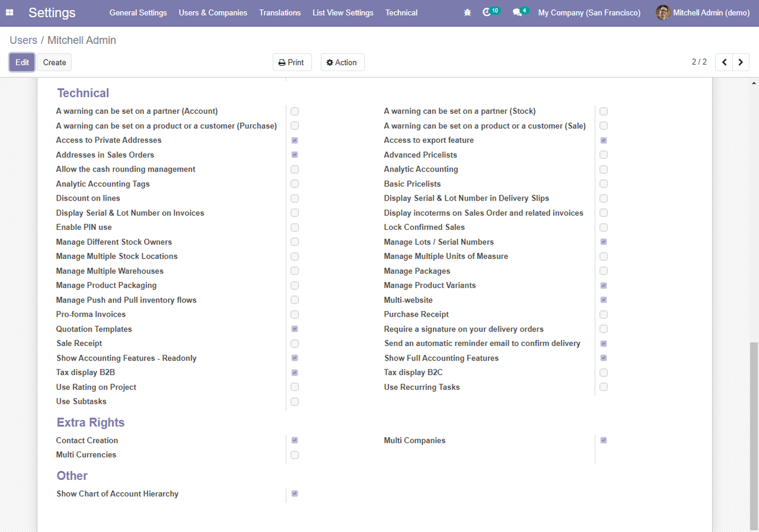Toggle Discount on lines checkbox
This screenshot has height=532, width=759.
(x=294, y=198)
